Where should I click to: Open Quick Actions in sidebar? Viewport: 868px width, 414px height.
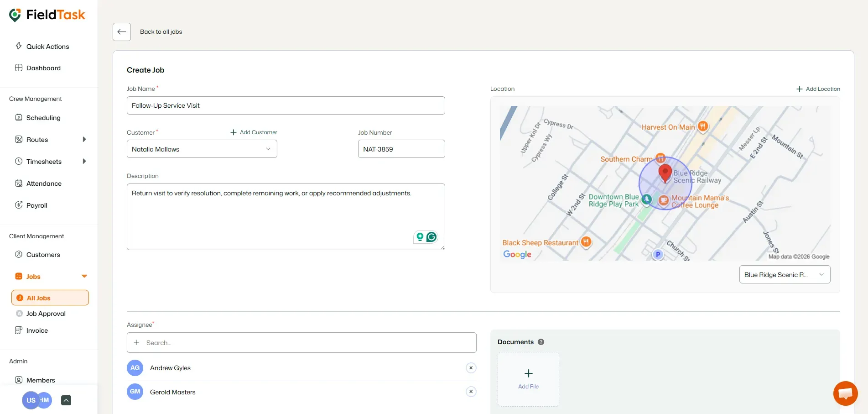tap(48, 47)
